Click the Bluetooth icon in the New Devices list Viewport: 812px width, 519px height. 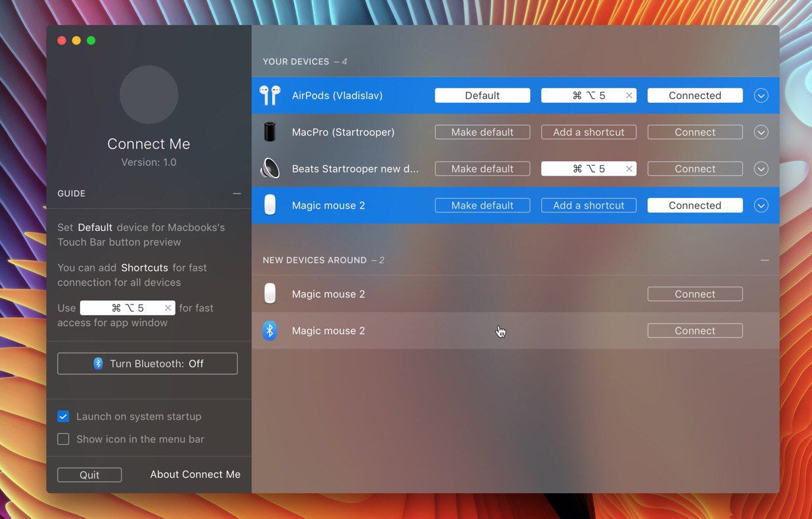(x=270, y=331)
